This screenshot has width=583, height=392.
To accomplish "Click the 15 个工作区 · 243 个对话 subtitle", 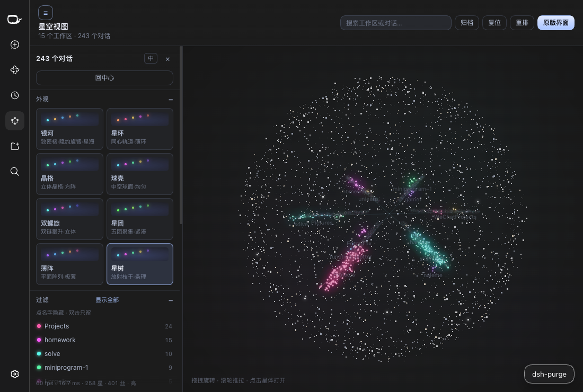I will coord(74,36).
